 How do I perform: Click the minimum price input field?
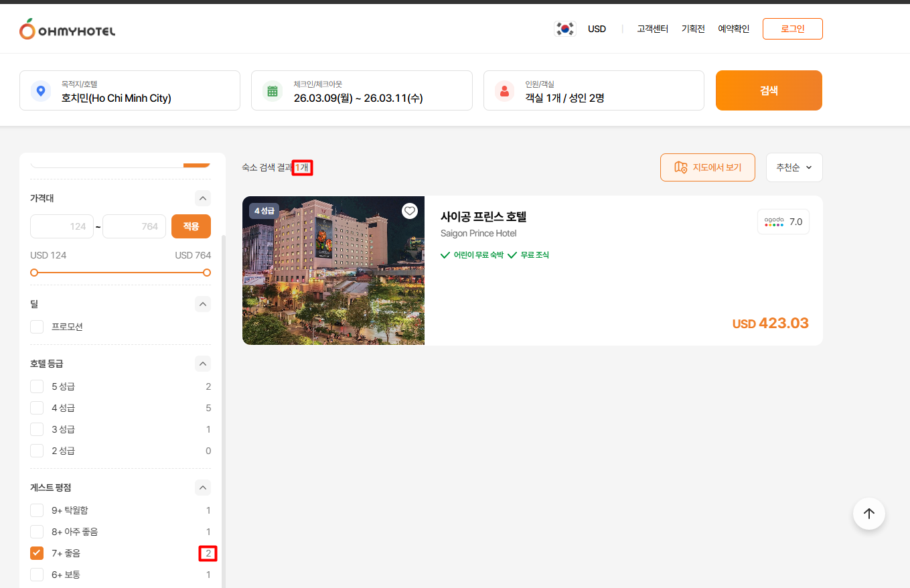click(62, 226)
